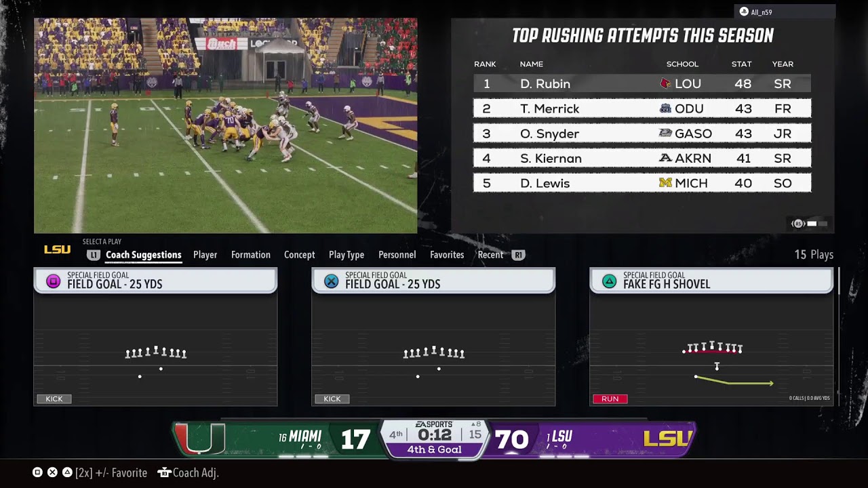Image resolution: width=868 pixels, height=488 pixels.
Task: Click the play list vertical scrollbar
Action: tap(839, 281)
